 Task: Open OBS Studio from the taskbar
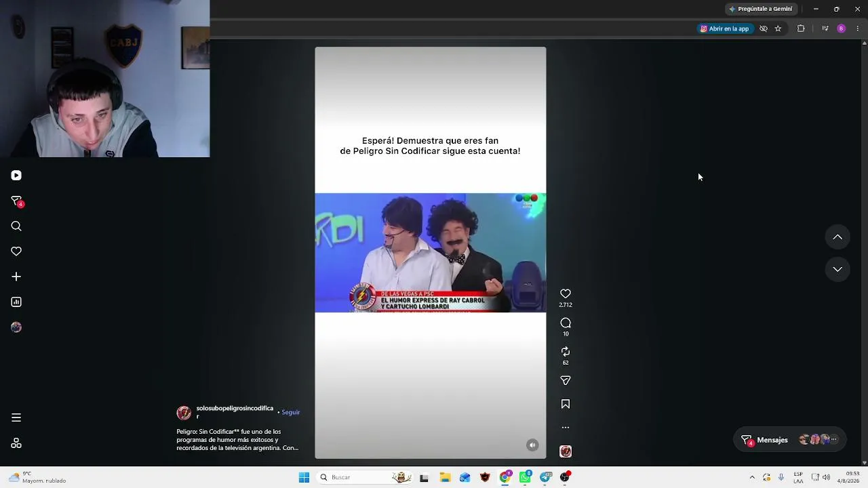click(566, 477)
